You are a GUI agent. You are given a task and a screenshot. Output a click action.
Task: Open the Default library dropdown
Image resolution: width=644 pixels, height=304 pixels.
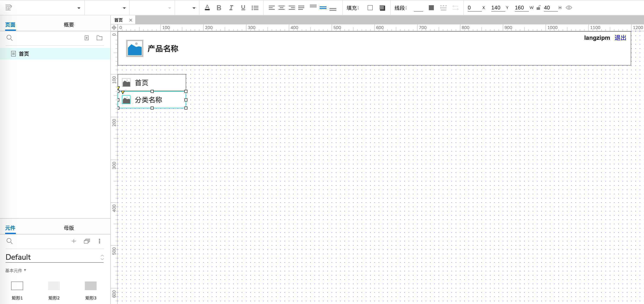(55, 257)
